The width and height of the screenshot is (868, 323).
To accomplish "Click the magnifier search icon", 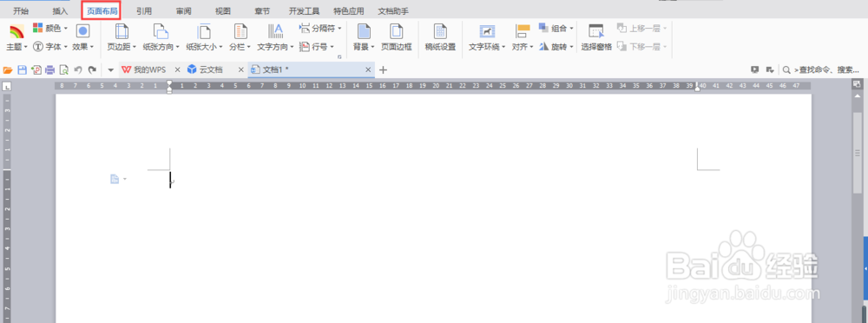I will pyautogui.click(x=786, y=69).
